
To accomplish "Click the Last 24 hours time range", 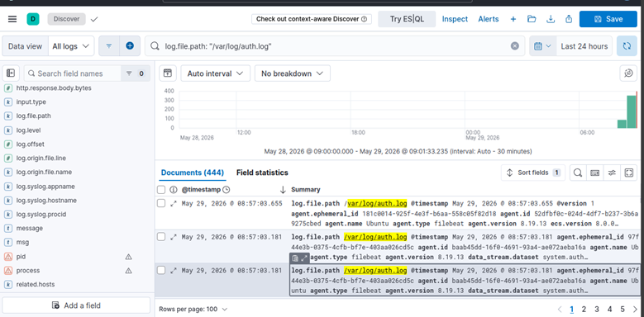I will (584, 46).
